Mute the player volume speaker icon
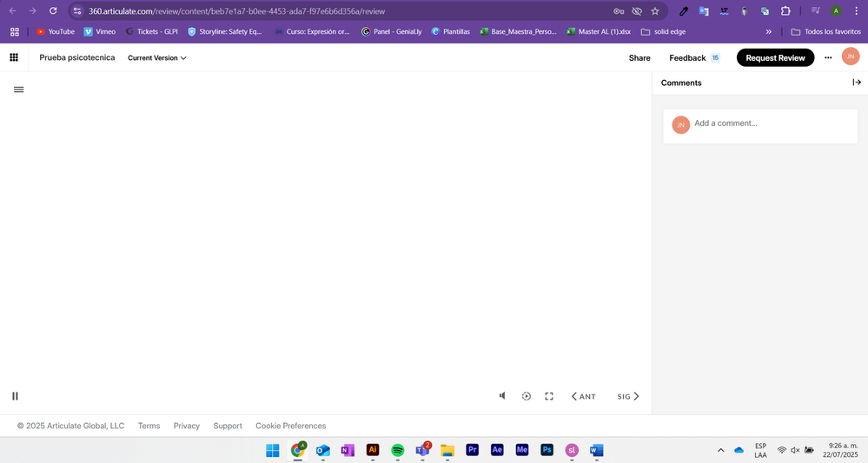 coord(502,396)
